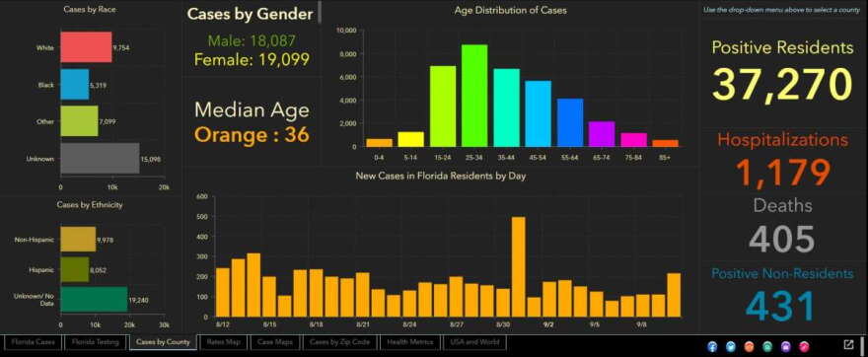Click the pink round share icon
868x357 pixels.
pyautogui.click(x=804, y=346)
